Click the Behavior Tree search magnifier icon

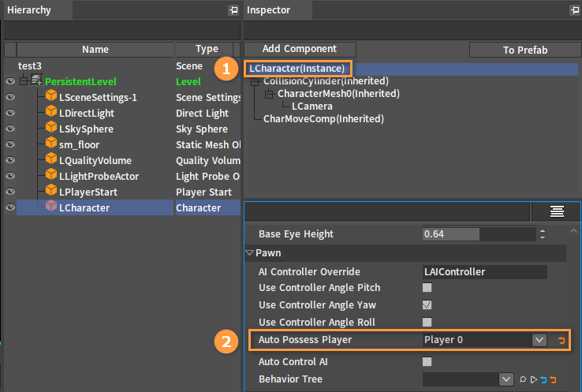click(x=522, y=379)
